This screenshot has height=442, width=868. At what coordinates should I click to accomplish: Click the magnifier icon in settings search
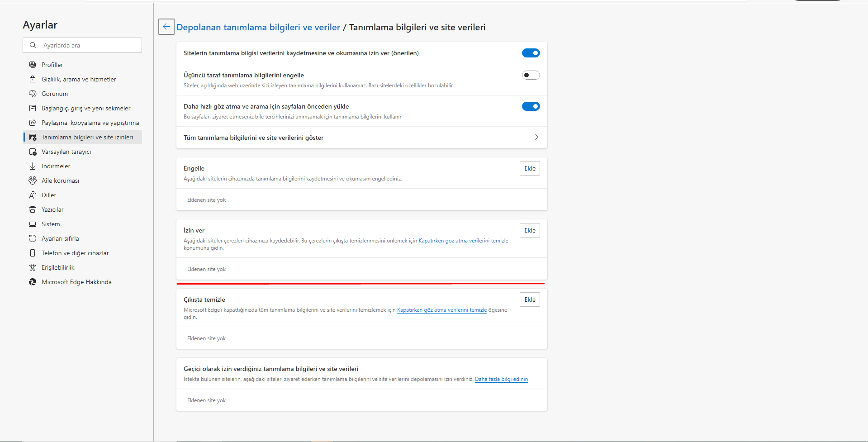(33, 45)
